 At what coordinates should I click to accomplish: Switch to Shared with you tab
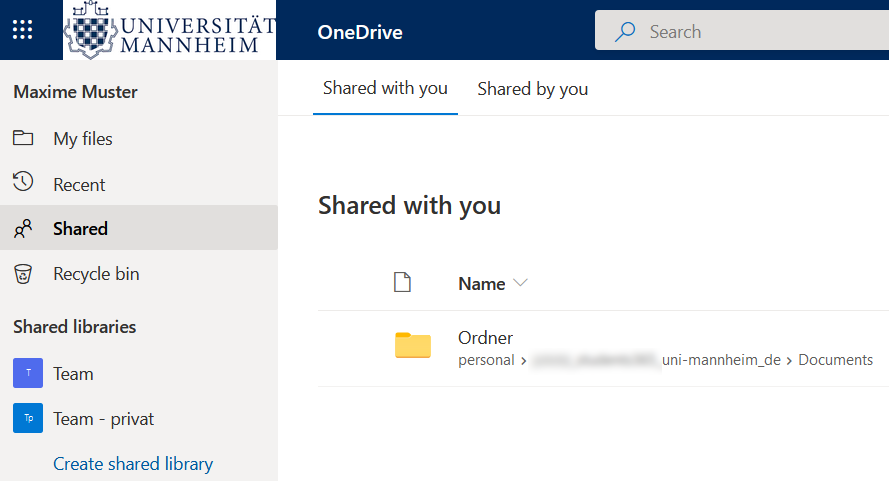pyautogui.click(x=386, y=88)
